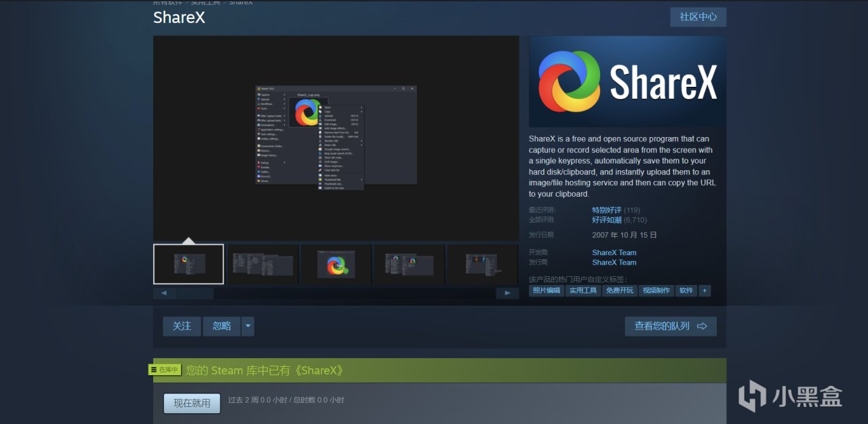This screenshot has height=424, width=868.
Task: Click the thumbnail strip scrollbar handle
Action: tap(195, 294)
